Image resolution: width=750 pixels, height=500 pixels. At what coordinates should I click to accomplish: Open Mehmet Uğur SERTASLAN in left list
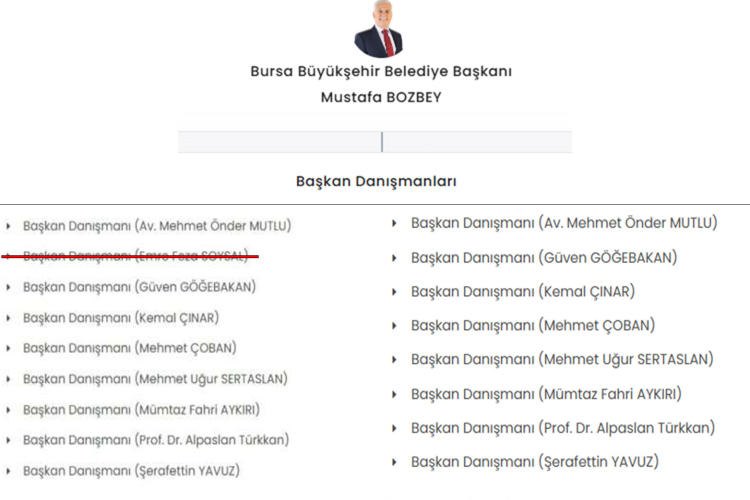tap(155, 379)
